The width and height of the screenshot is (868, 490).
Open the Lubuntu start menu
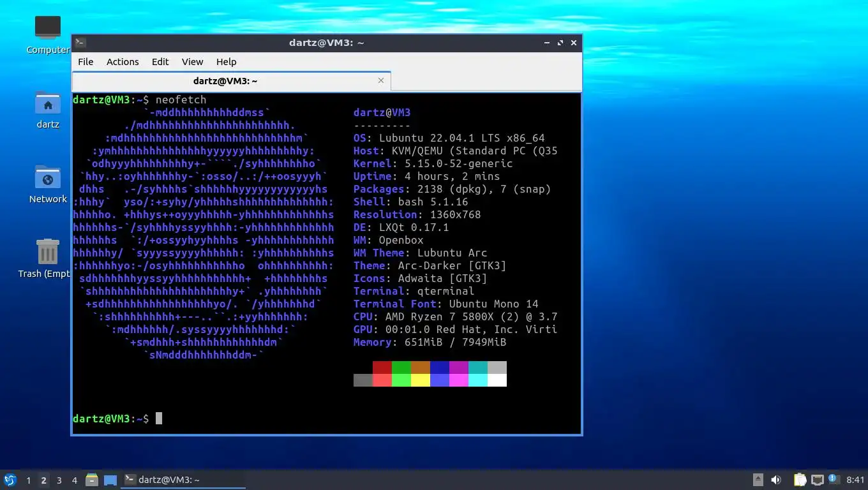10,480
